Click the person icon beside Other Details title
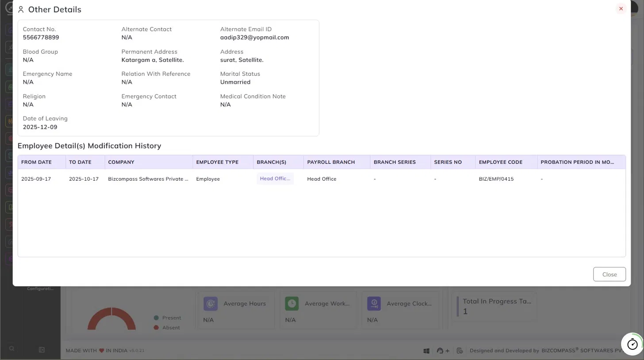The image size is (644, 360). [x=21, y=9]
